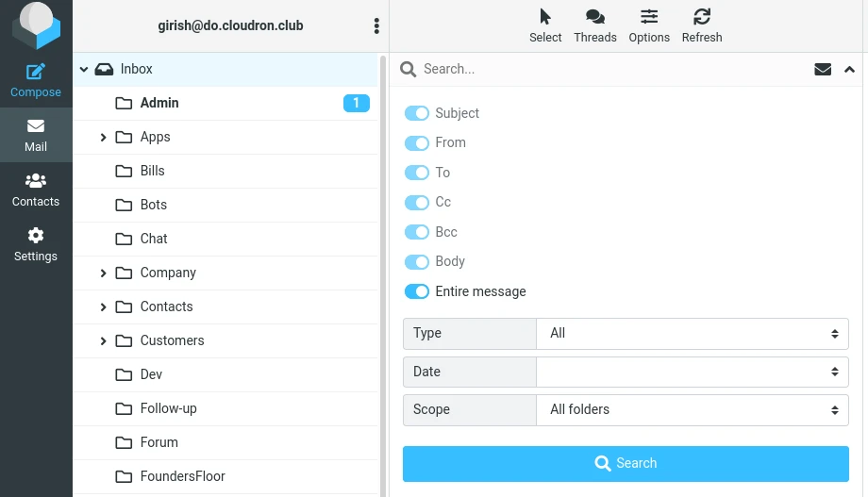Image resolution: width=868 pixels, height=497 pixels.
Task: Select the Bills folder
Action: (152, 171)
